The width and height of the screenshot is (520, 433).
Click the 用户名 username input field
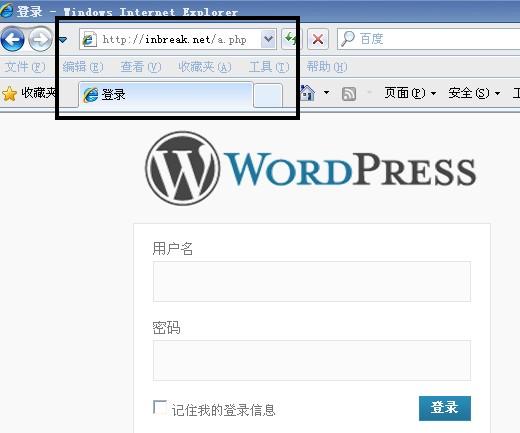(312, 282)
